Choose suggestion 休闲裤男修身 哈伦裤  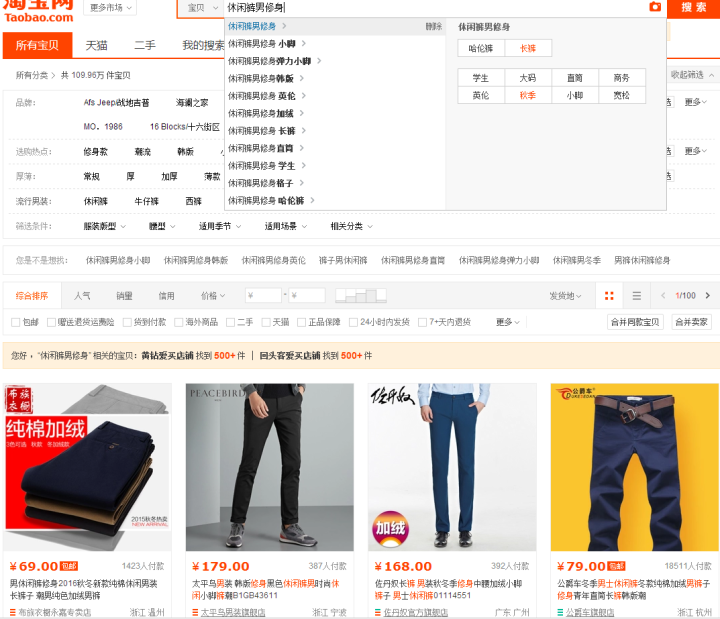point(335,201)
